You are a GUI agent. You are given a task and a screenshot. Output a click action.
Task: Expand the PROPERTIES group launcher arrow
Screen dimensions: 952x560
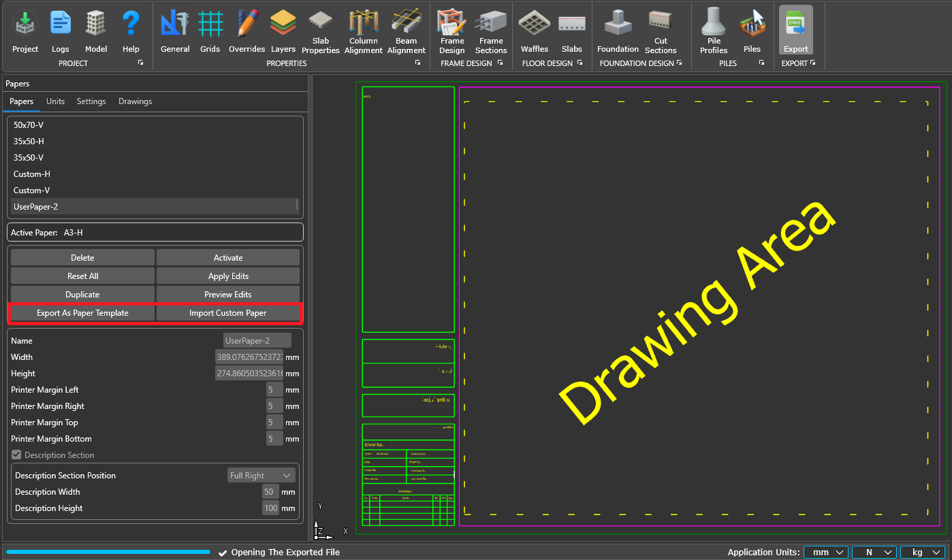(418, 63)
